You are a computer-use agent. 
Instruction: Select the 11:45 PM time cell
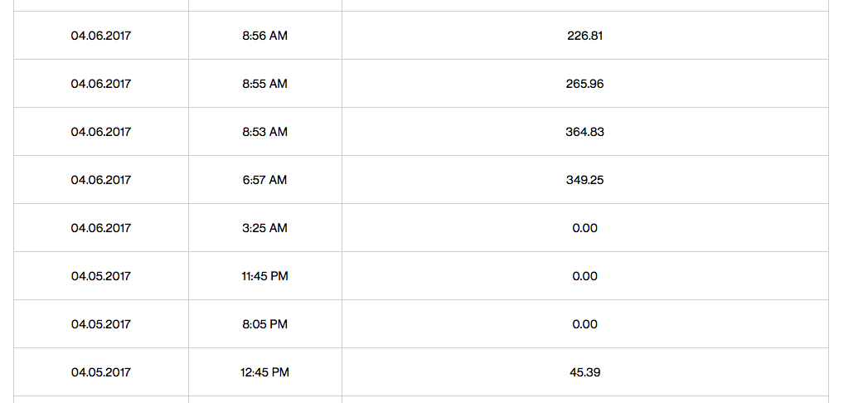[x=264, y=276]
